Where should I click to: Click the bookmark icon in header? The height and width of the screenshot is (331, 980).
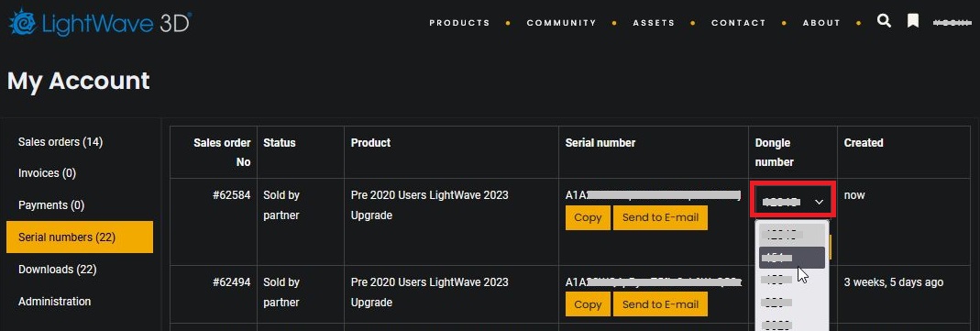913,21
